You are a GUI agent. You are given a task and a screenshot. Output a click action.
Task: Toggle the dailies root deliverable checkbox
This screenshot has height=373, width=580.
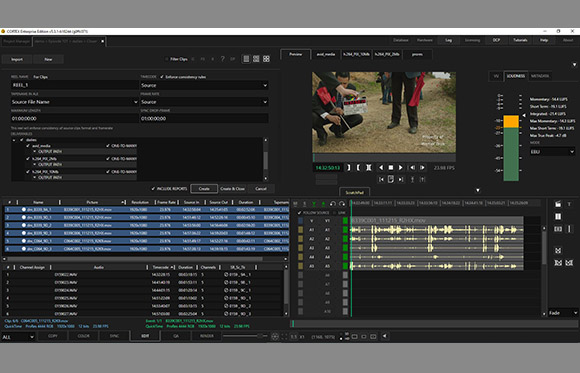click(x=21, y=140)
